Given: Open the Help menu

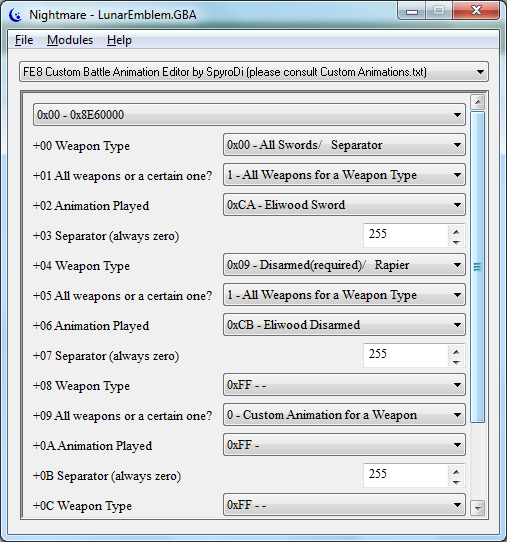Looking at the screenshot, I should [x=119, y=40].
